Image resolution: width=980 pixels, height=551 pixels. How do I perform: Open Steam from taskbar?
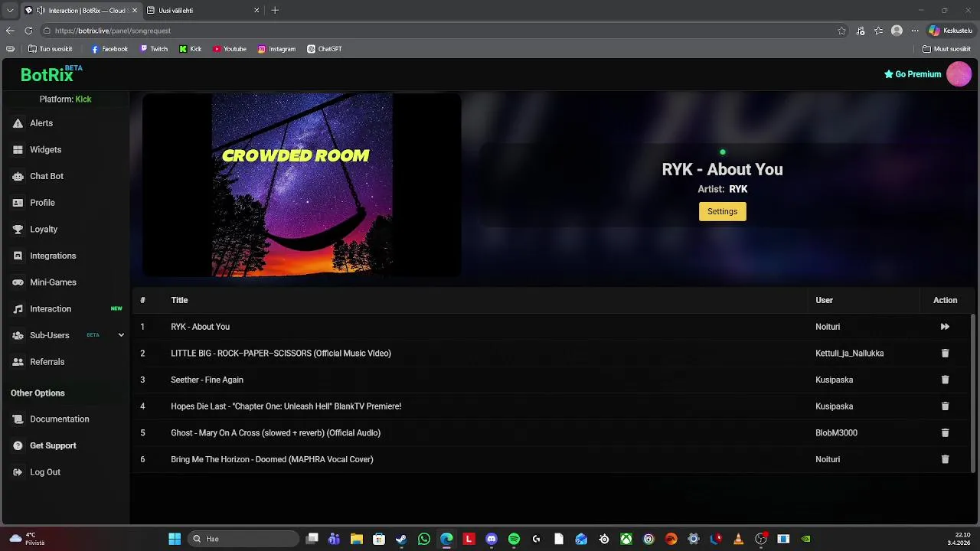tap(401, 539)
